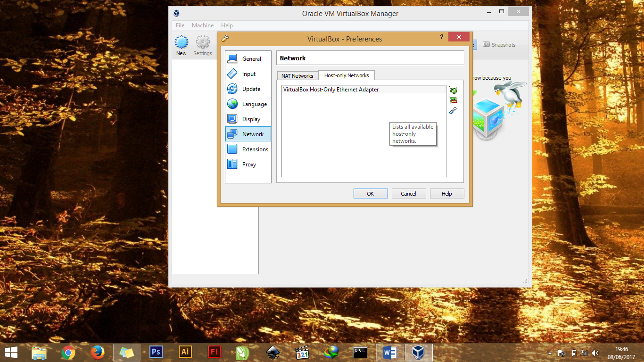Select VirtualBox Host-Only Ethernet Adapter in the list
644x362 pixels.
[x=363, y=90]
